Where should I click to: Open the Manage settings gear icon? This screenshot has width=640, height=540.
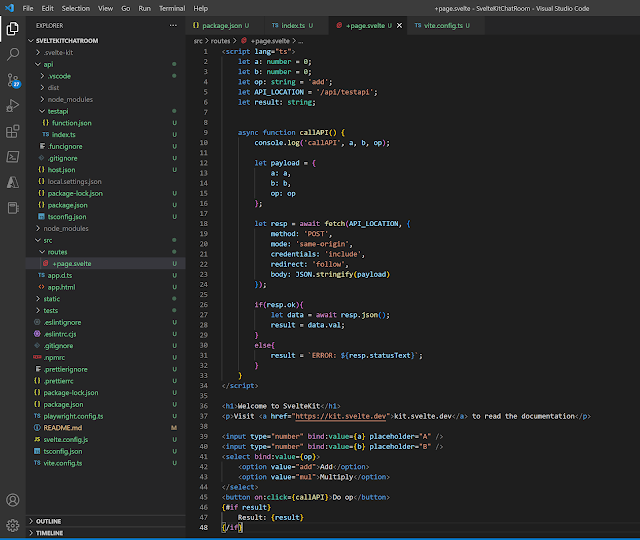click(x=13, y=525)
